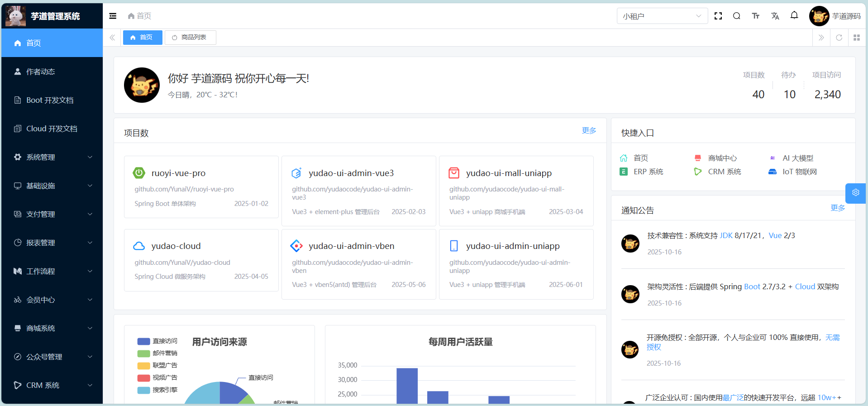Click the 项目访问 value 2,340
The height and width of the screenshot is (406, 868).
(x=827, y=95)
